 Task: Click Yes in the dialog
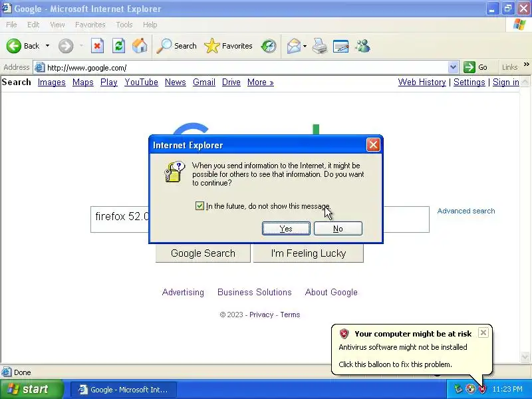pos(286,228)
